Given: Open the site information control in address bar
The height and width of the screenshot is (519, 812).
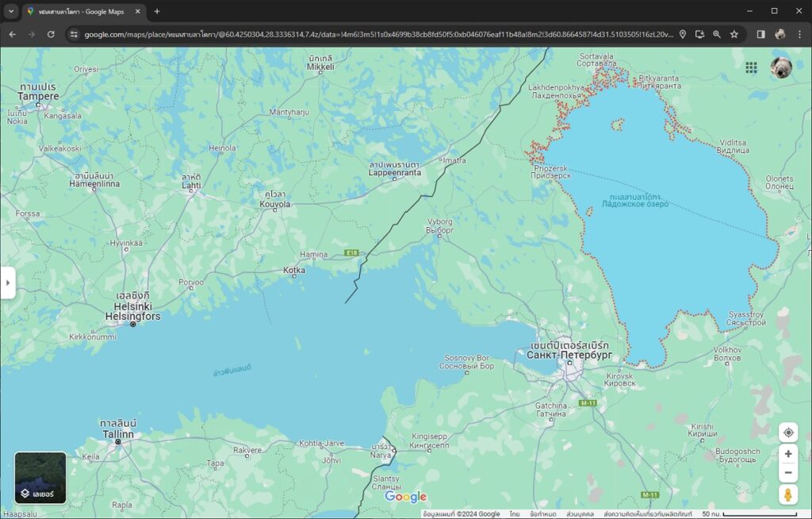Looking at the screenshot, I should (74, 34).
